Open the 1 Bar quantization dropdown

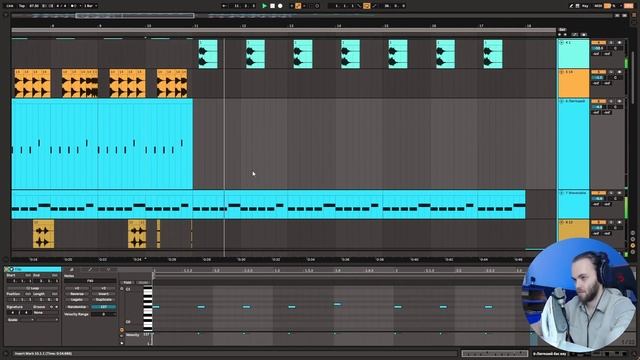90,6
